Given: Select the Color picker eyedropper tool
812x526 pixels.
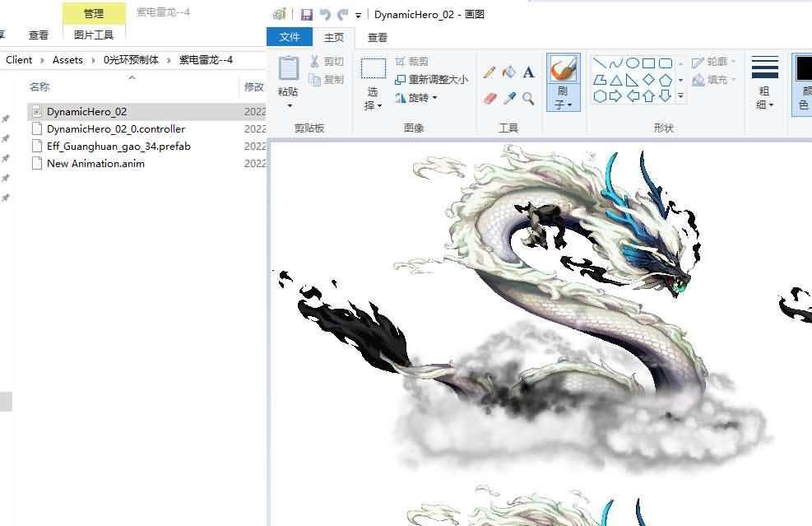Looking at the screenshot, I should point(509,98).
